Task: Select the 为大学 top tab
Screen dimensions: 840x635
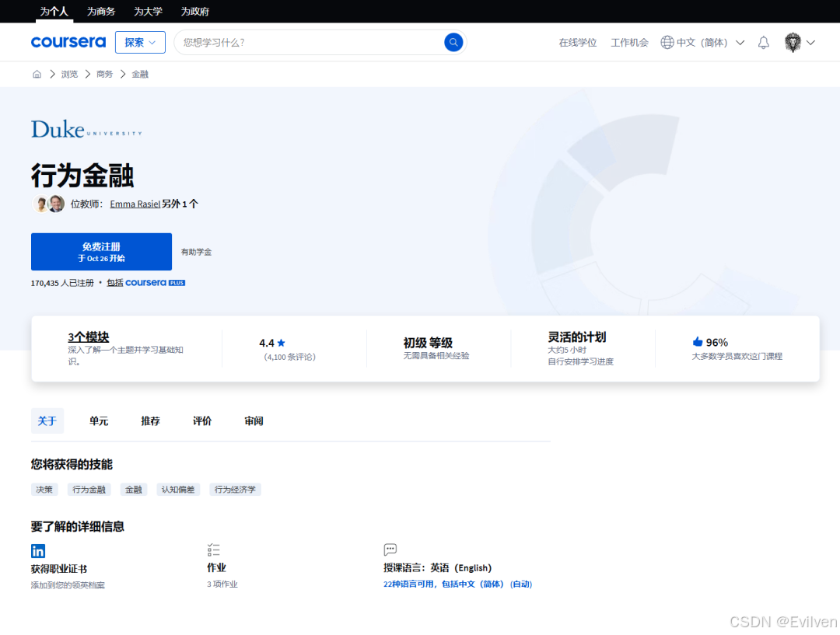Action: point(148,11)
